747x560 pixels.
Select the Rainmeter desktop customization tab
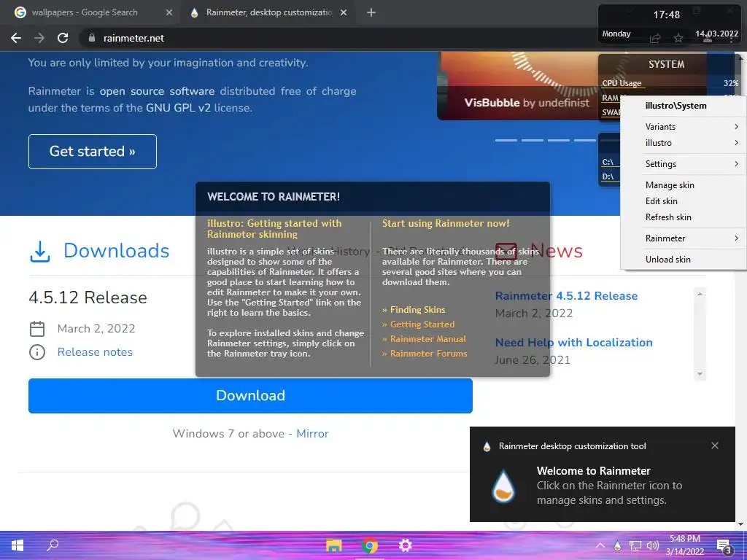[268, 12]
